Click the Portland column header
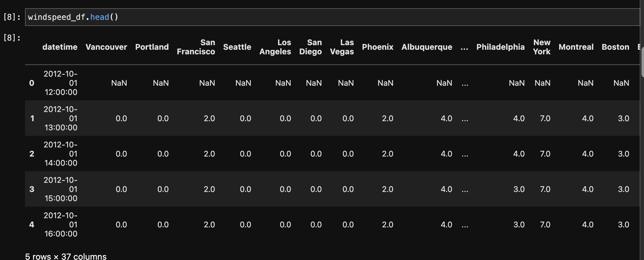The width and height of the screenshot is (644, 260). (x=152, y=47)
